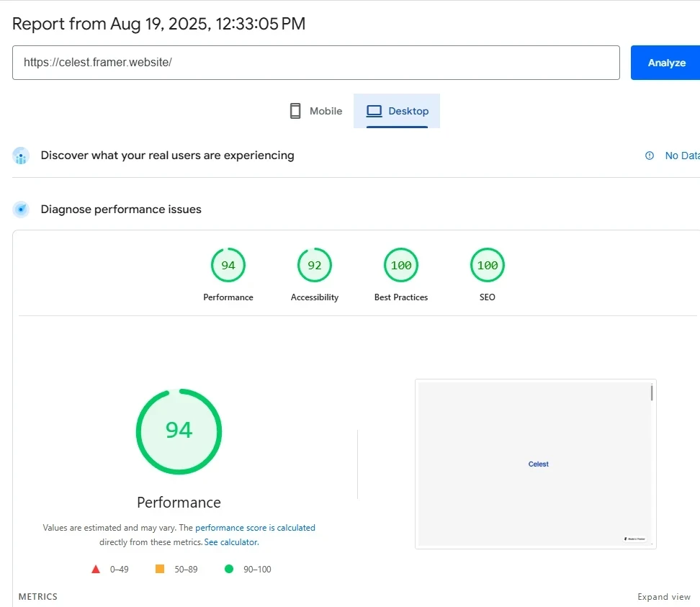Expand the metrics view

(x=663, y=597)
